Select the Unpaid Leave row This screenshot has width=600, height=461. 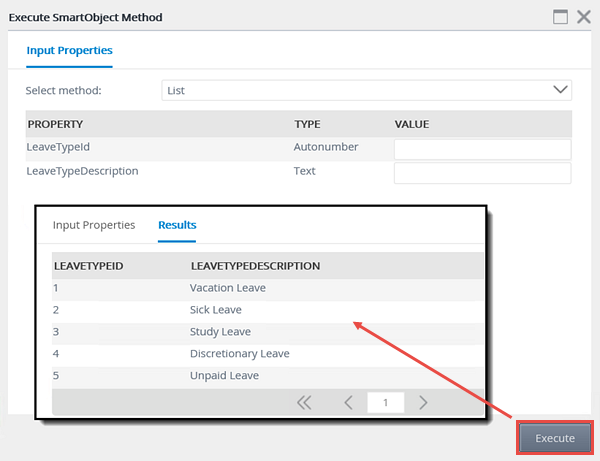click(x=267, y=376)
